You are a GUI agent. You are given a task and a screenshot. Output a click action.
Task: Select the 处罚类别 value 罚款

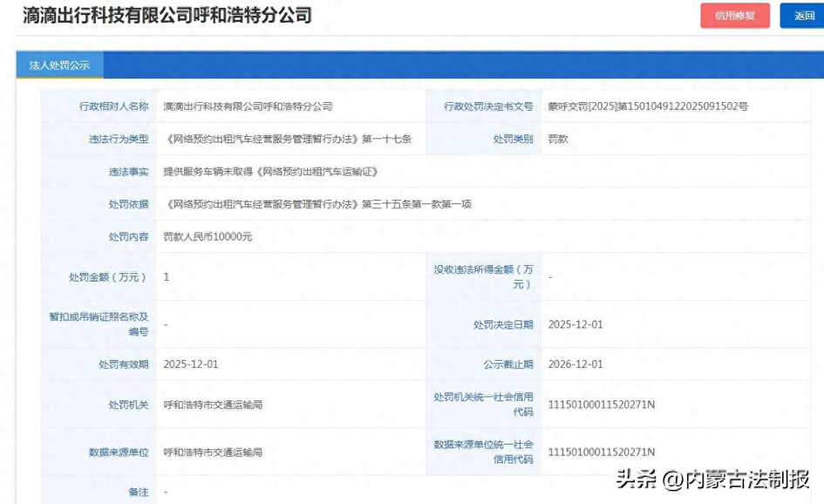(x=558, y=139)
